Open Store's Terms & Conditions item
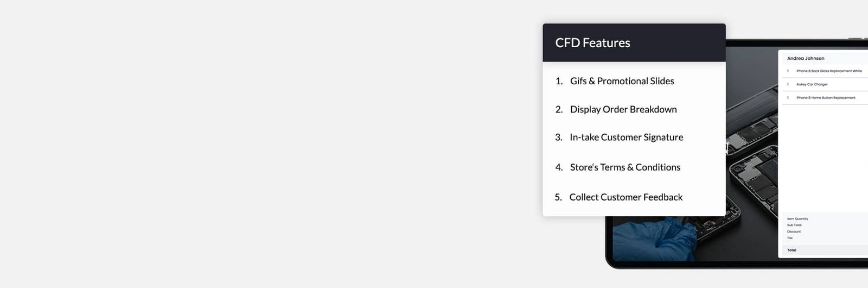 [625, 167]
